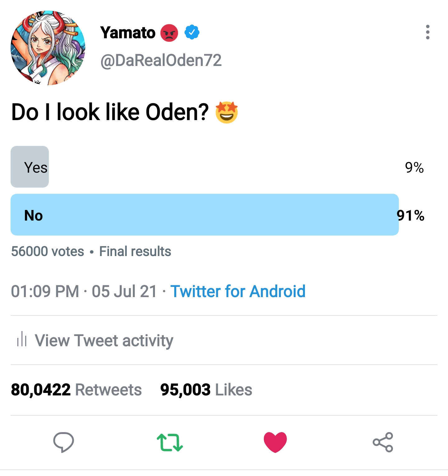Screen dimensions: 448x476
Task: Click the 01:09 PM timestamp
Action: click(x=45, y=292)
